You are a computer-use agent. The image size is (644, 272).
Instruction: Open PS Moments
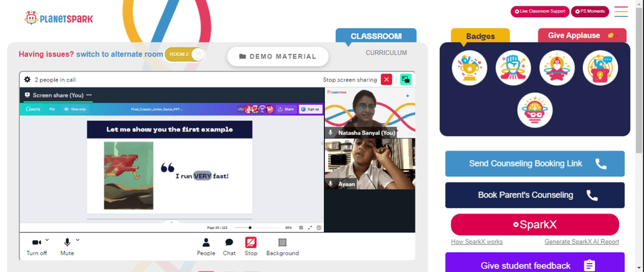[590, 12]
